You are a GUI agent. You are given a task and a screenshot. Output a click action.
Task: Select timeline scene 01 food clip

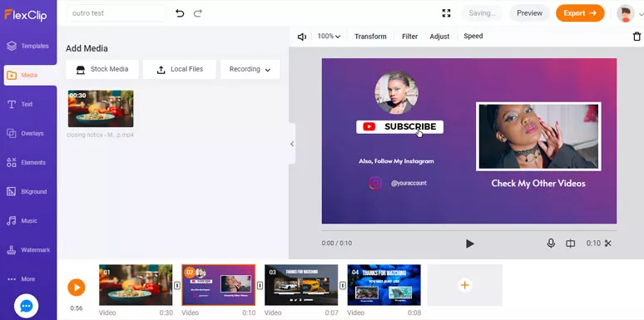136,285
